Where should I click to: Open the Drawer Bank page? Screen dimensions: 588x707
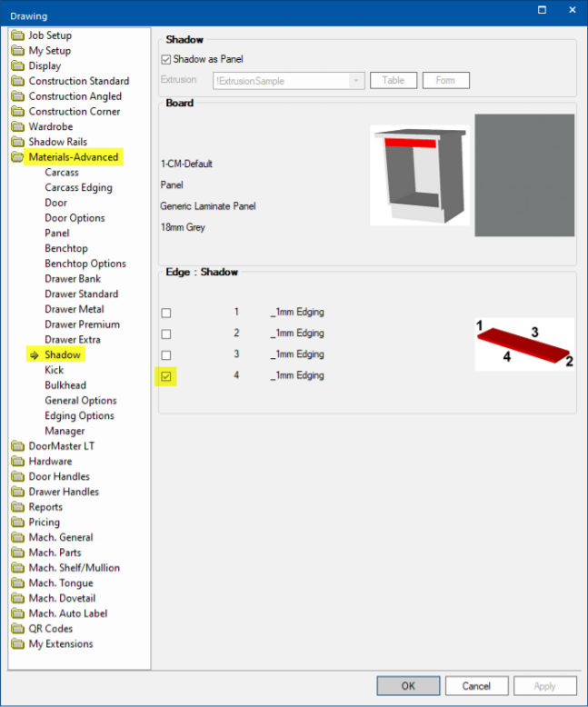73,279
